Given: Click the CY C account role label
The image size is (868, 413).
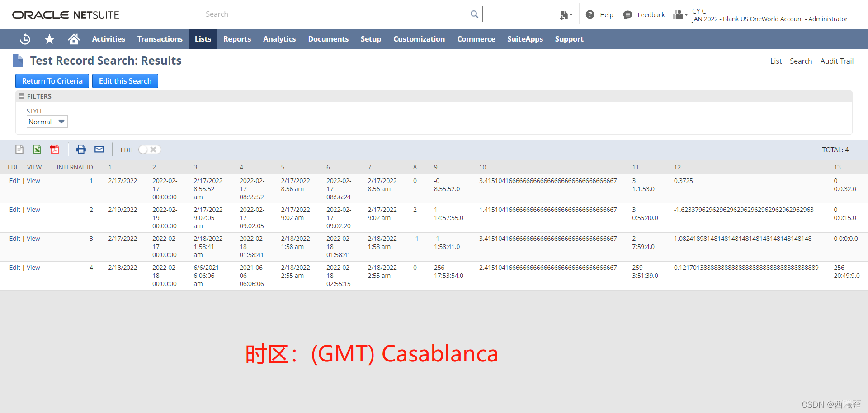Looking at the screenshot, I should tap(769, 15).
